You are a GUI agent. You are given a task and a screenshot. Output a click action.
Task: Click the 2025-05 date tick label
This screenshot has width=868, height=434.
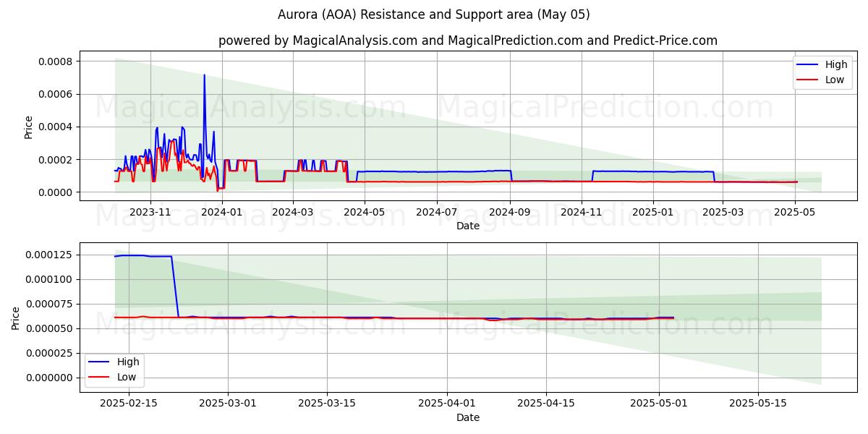point(795,212)
